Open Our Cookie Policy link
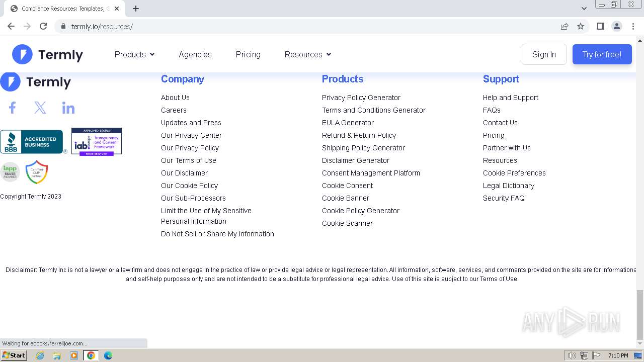The image size is (644, 362). [189, 186]
